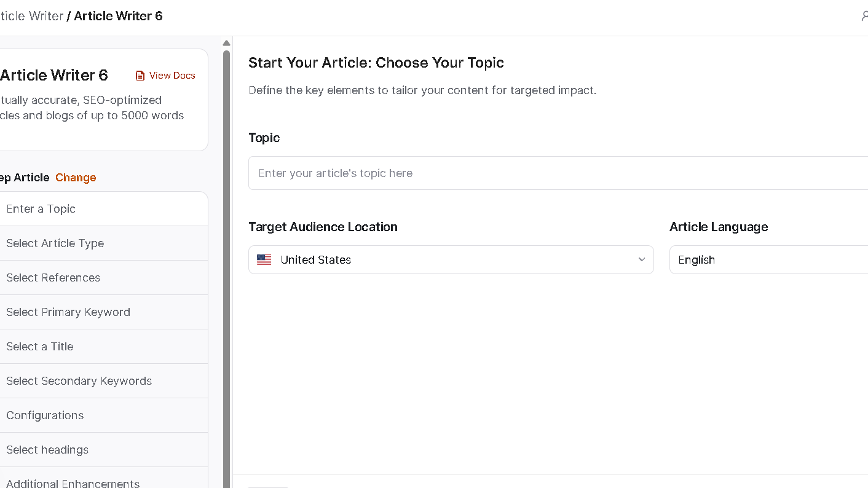
Task: Click the Topic field label
Action: point(264,138)
